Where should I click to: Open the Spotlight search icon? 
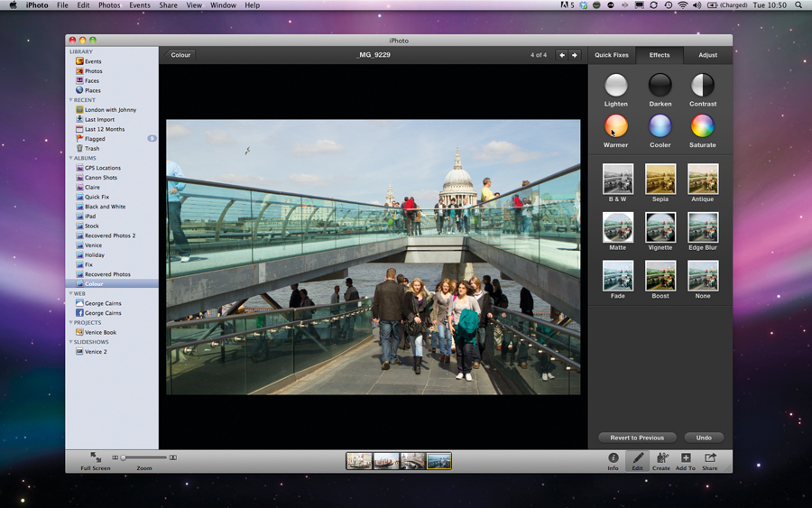click(x=798, y=5)
